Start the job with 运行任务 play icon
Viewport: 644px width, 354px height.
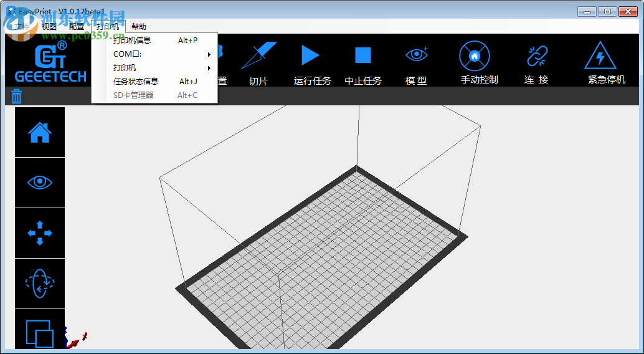[x=311, y=55]
